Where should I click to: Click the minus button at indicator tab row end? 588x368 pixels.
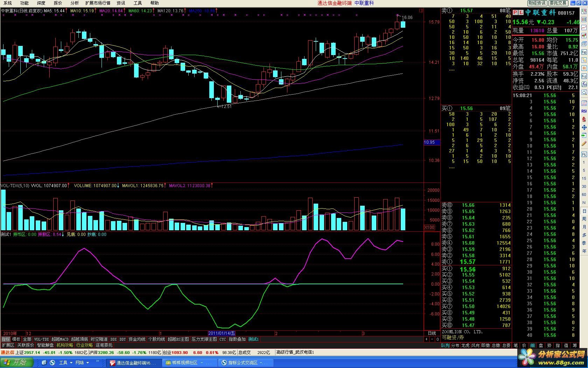(432, 339)
